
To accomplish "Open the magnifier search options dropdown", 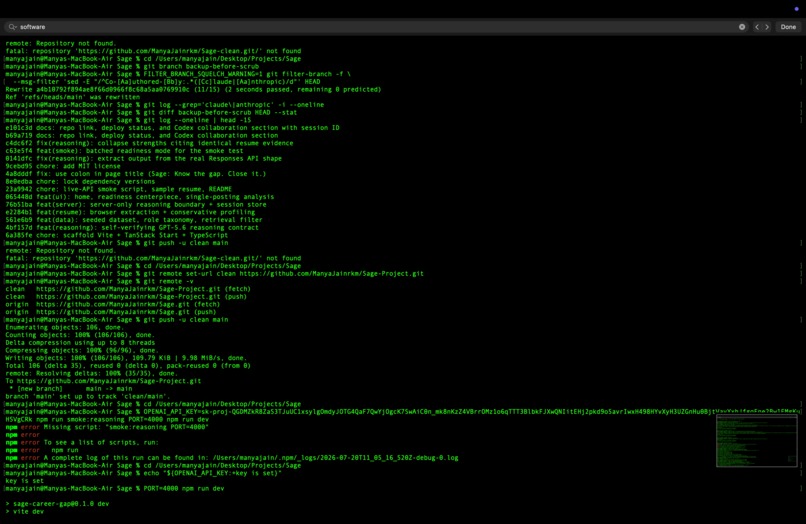I will click(12, 27).
